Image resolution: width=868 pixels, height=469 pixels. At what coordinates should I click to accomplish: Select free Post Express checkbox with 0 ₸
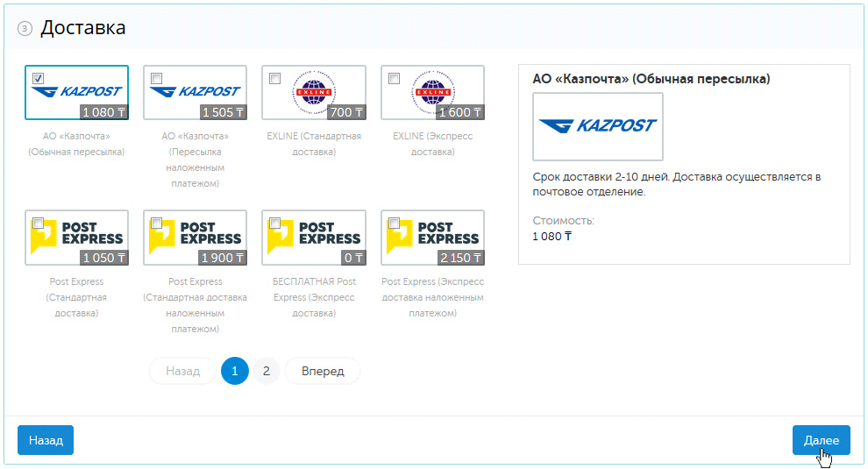(x=274, y=224)
